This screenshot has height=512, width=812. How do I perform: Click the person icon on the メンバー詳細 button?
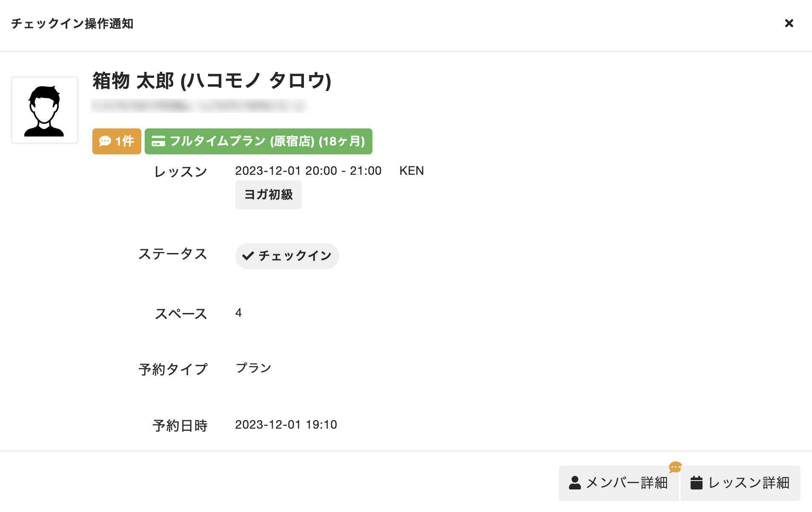click(575, 483)
